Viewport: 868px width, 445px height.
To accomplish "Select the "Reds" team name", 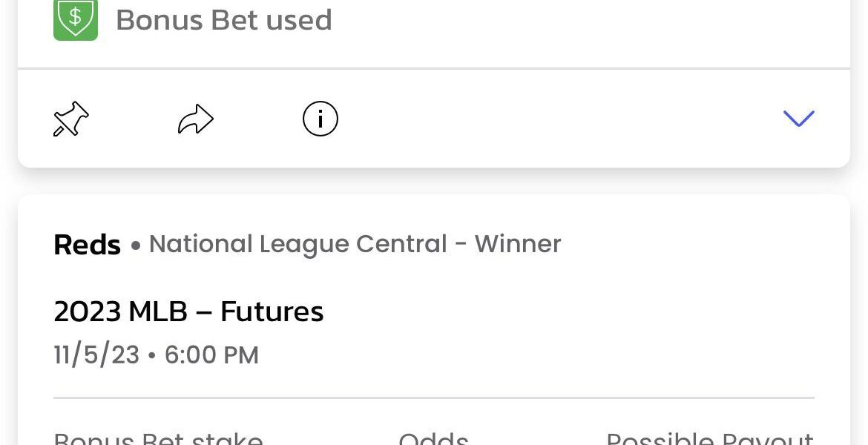I will [87, 245].
